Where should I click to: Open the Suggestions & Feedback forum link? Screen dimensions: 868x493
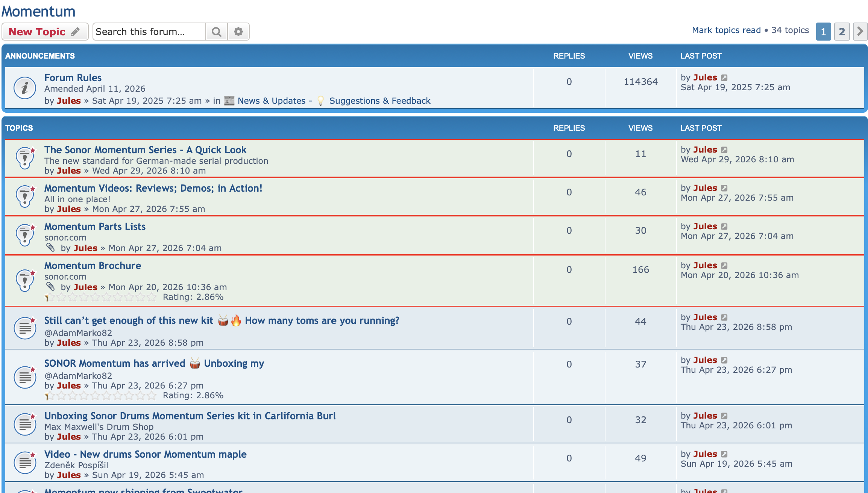point(379,101)
